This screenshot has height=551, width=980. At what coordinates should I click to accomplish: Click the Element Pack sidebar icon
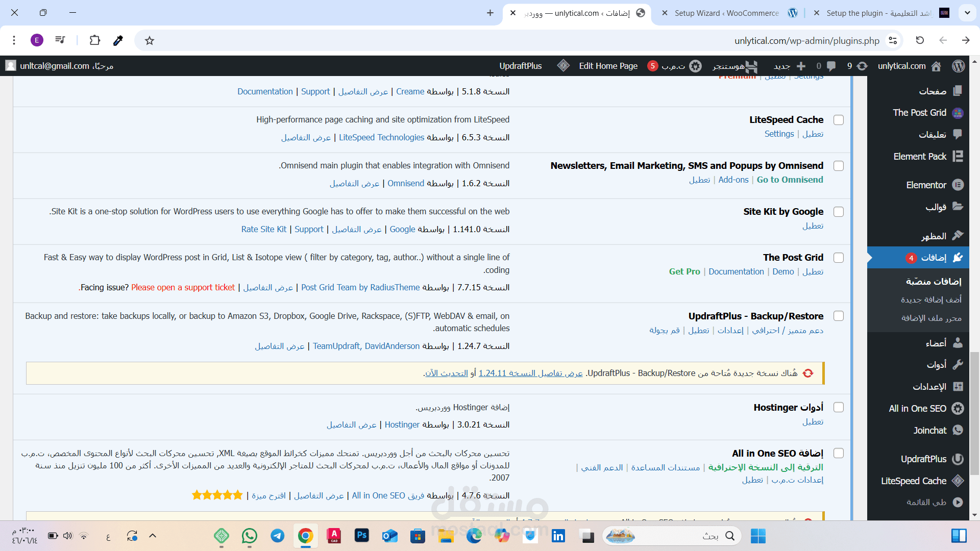pos(958,156)
